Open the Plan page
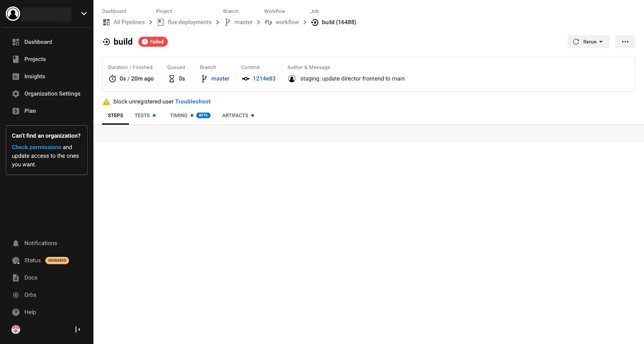This screenshot has height=344, width=644. tap(30, 111)
